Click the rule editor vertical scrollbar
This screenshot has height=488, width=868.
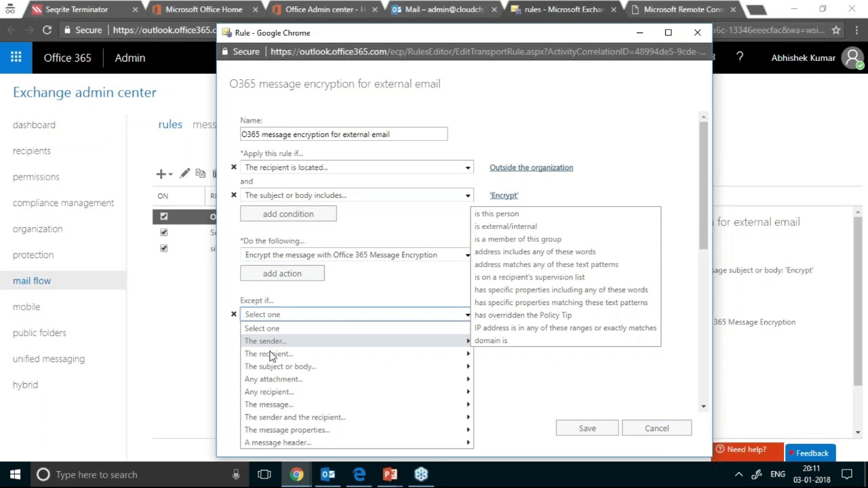click(x=703, y=186)
